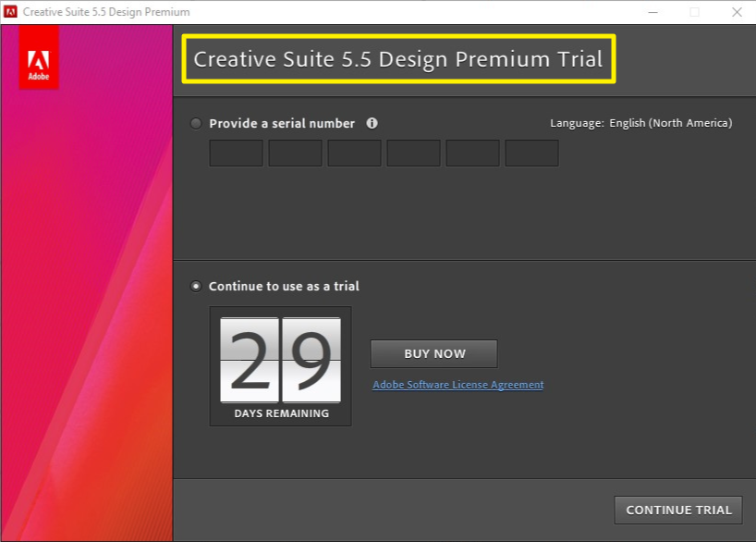
Task: Click the 'Language:' label
Action: tap(577, 123)
